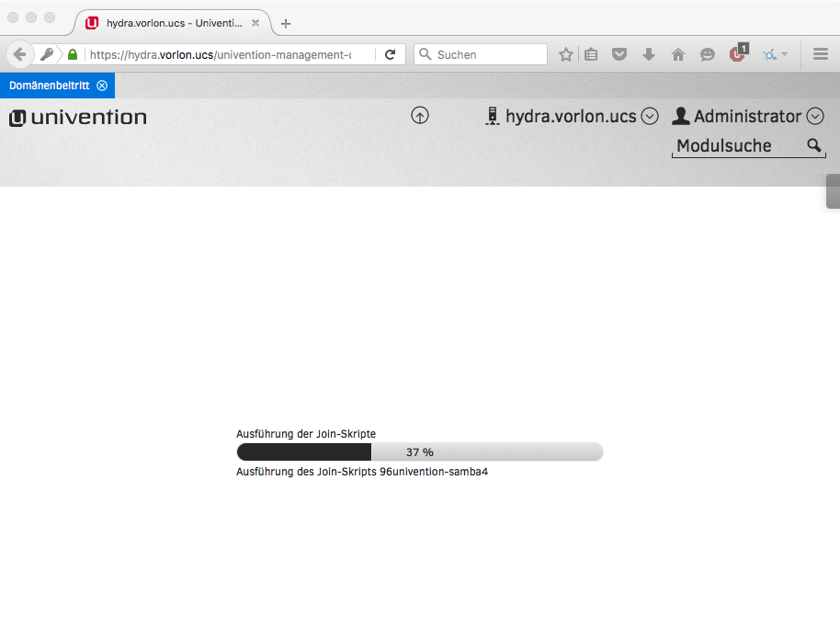Expand the hydra.vorlon.ucs host dropdown
This screenshot has height=617, width=840.
[x=650, y=116]
